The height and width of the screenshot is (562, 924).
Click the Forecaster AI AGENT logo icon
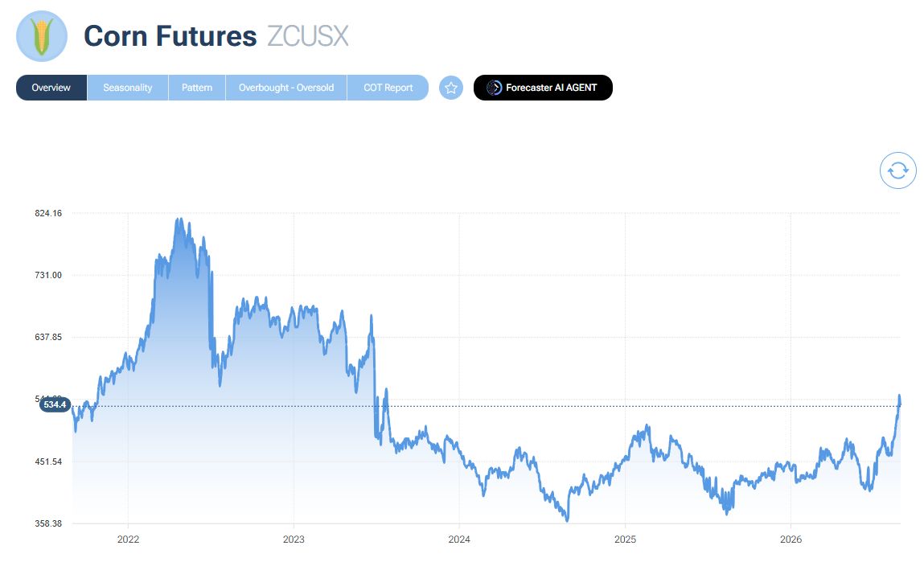point(494,88)
